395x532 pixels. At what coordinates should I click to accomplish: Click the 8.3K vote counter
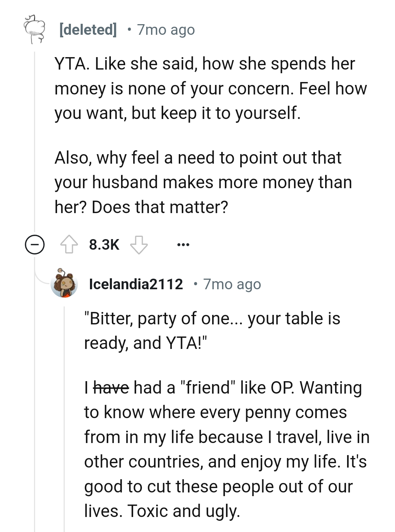click(x=104, y=245)
